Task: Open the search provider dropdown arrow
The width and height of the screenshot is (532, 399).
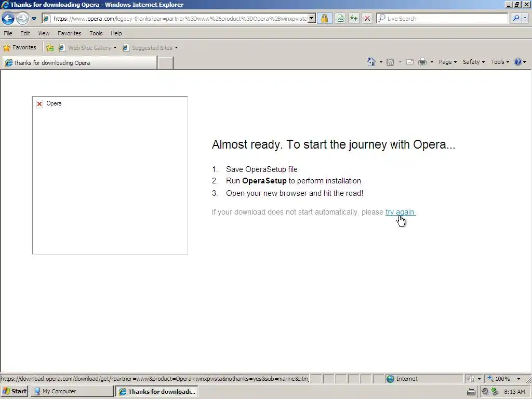Action: click(525, 18)
